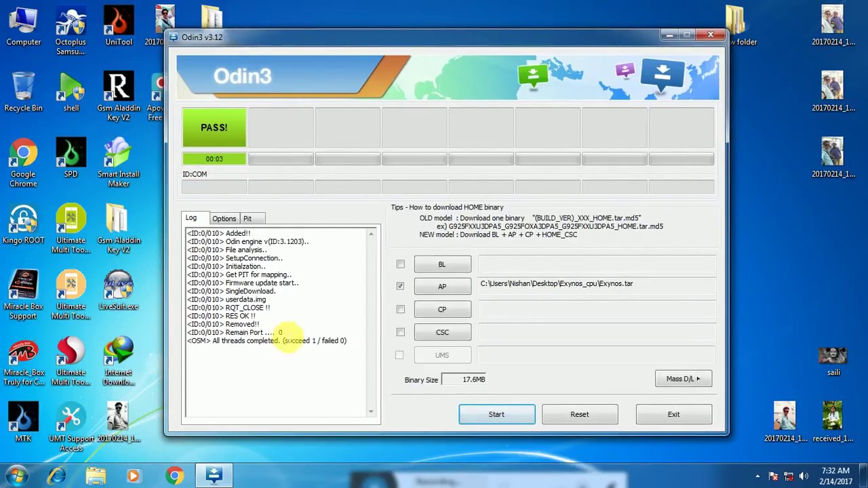Click the 'ID:COM' label

195,174
